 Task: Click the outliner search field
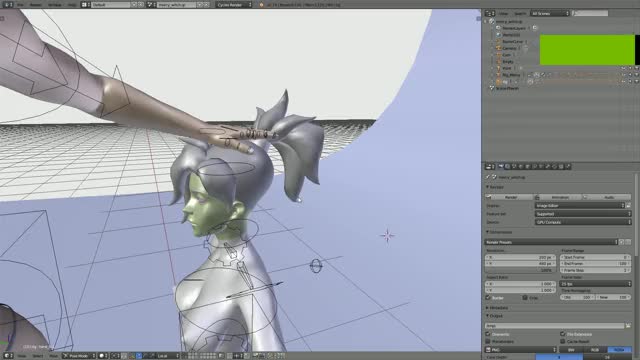[x=590, y=13]
